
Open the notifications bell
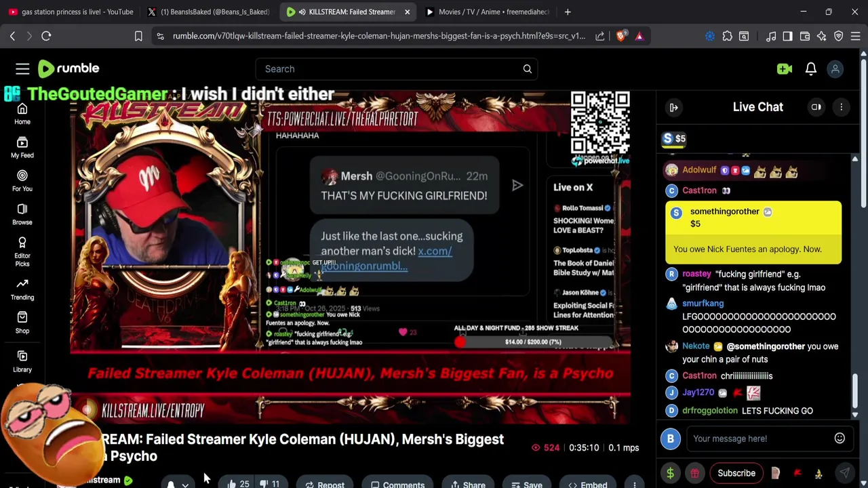coord(811,68)
